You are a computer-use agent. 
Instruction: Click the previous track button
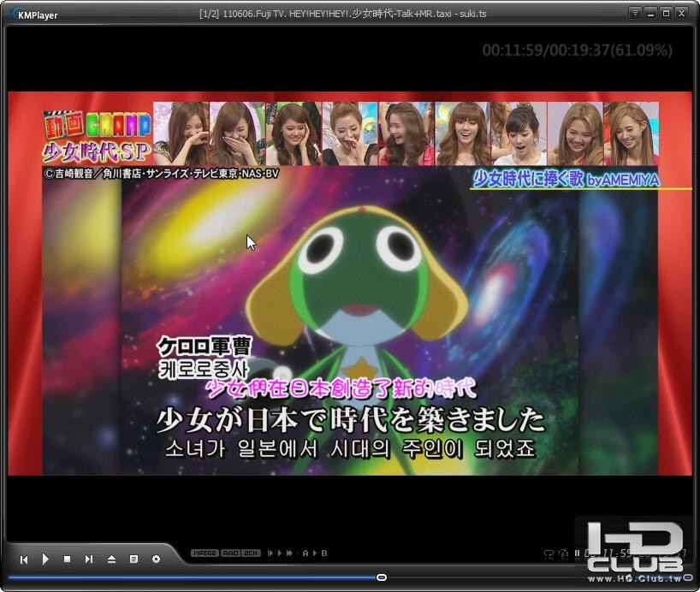coord(24,559)
